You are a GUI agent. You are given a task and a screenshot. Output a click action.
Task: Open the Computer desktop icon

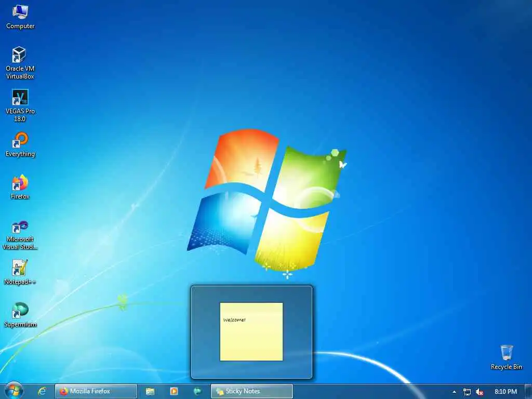[x=20, y=17]
